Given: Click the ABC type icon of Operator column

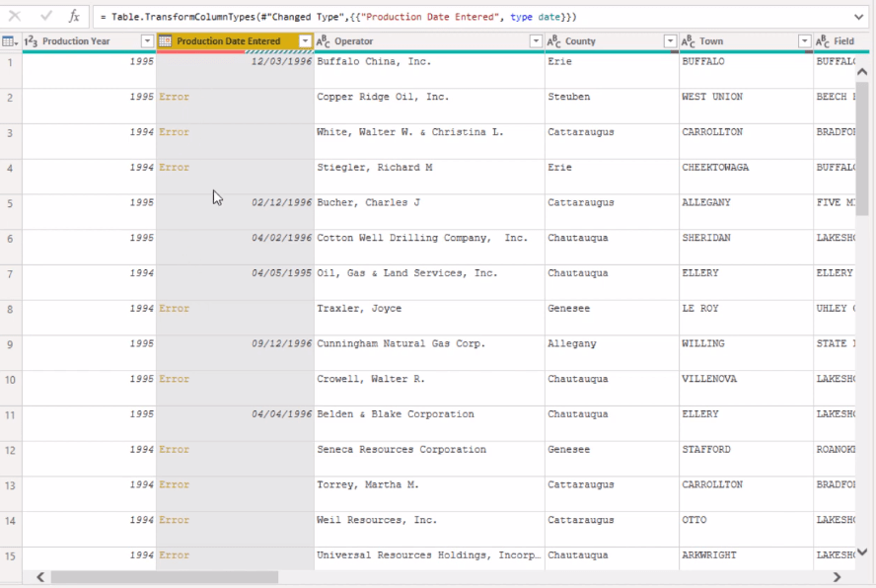Looking at the screenshot, I should click(x=323, y=41).
